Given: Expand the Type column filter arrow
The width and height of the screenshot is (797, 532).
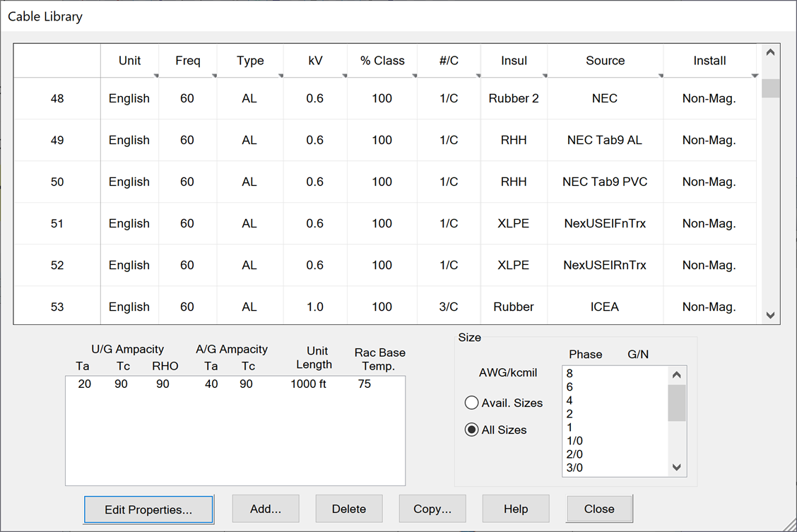Looking at the screenshot, I should 280,75.
